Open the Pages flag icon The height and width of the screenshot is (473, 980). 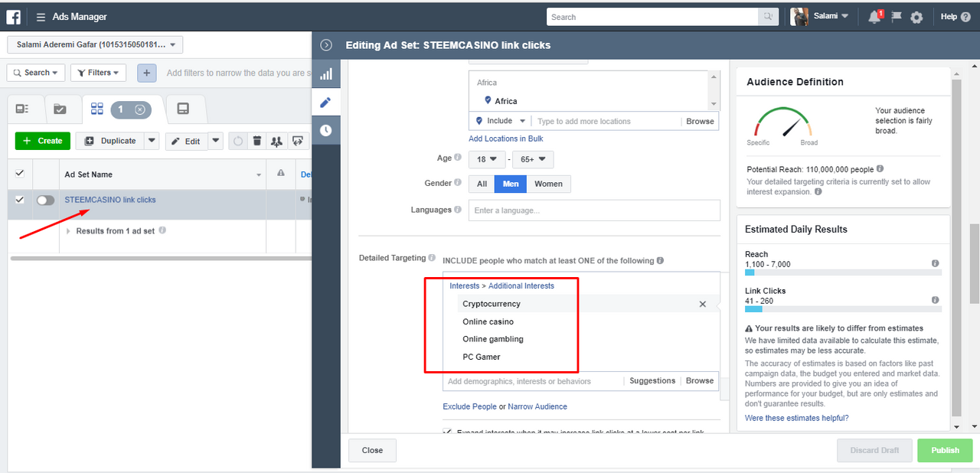click(x=897, y=17)
